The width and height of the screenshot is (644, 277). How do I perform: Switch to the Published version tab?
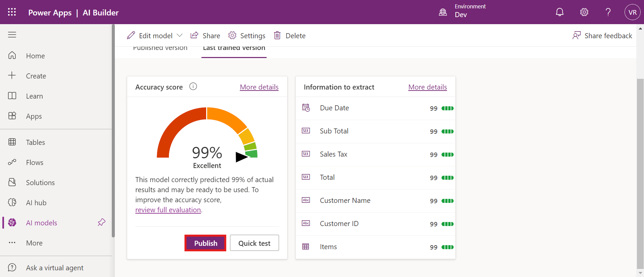tap(160, 48)
